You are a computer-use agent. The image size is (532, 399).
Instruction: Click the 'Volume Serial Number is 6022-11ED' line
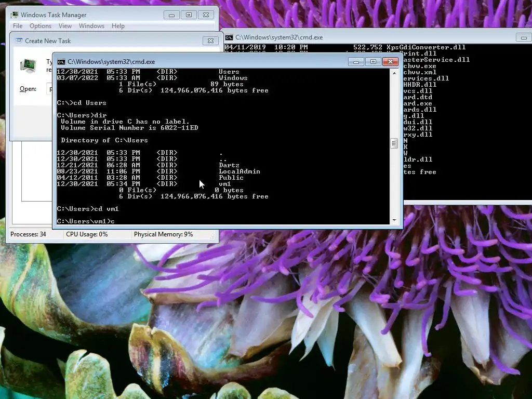[129, 128]
